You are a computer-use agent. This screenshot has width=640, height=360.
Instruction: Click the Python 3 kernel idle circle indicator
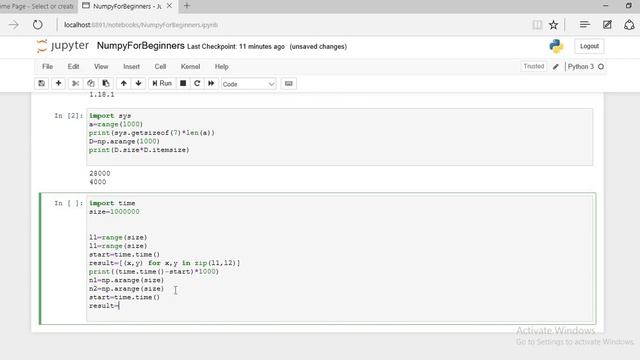tap(601, 67)
